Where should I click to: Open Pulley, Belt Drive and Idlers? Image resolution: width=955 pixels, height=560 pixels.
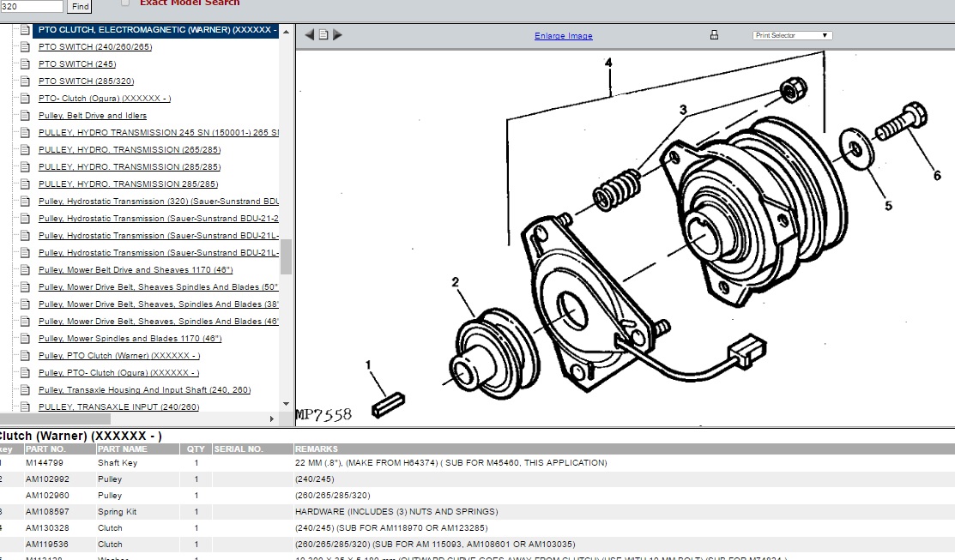(x=93, y=115)
